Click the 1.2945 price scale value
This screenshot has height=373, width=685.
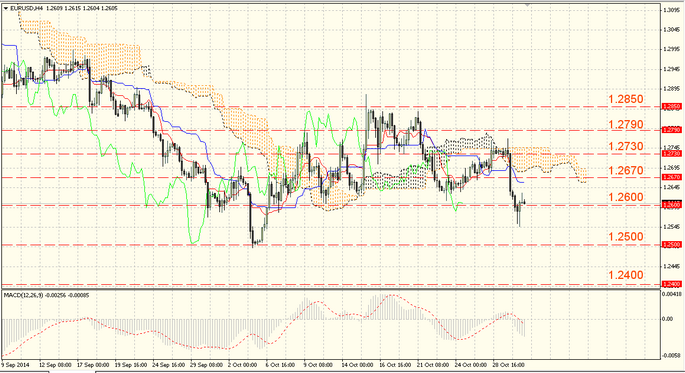pyautogui.click(x=671, y=69)
